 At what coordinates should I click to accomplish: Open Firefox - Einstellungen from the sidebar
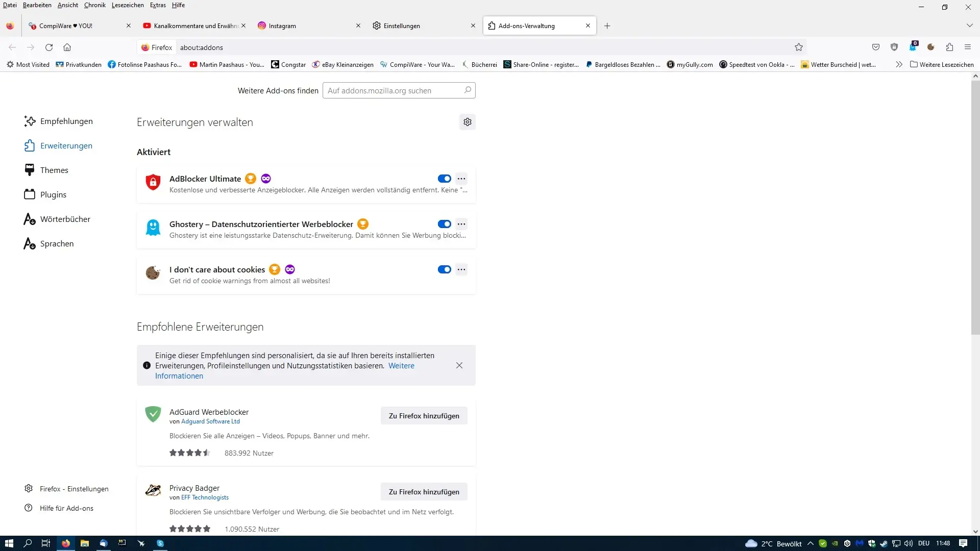(x=66, y=489)
